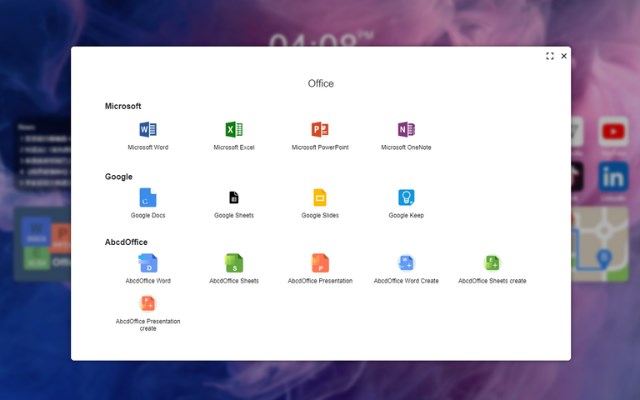Click AbcdOffice Presentation create icon

148,304
